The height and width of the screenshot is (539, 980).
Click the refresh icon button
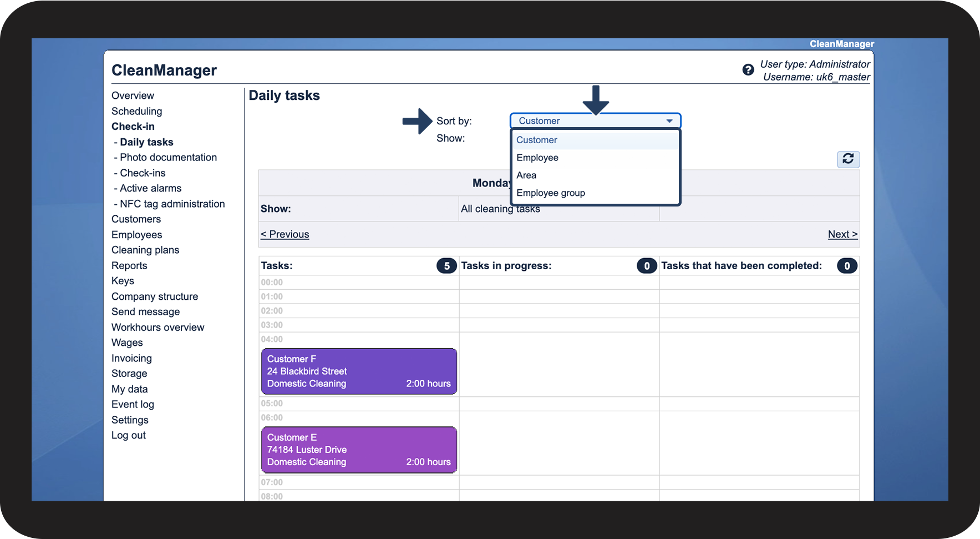[848, 159]
